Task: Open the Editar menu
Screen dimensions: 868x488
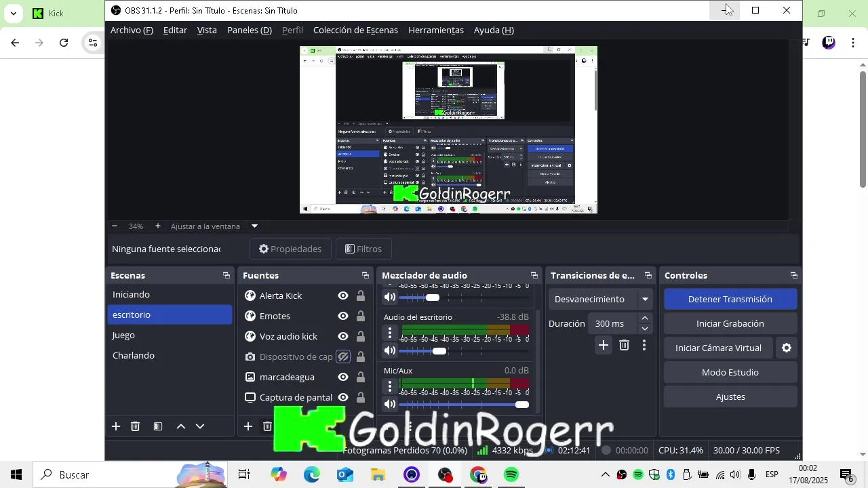Action: click(175, 30)
